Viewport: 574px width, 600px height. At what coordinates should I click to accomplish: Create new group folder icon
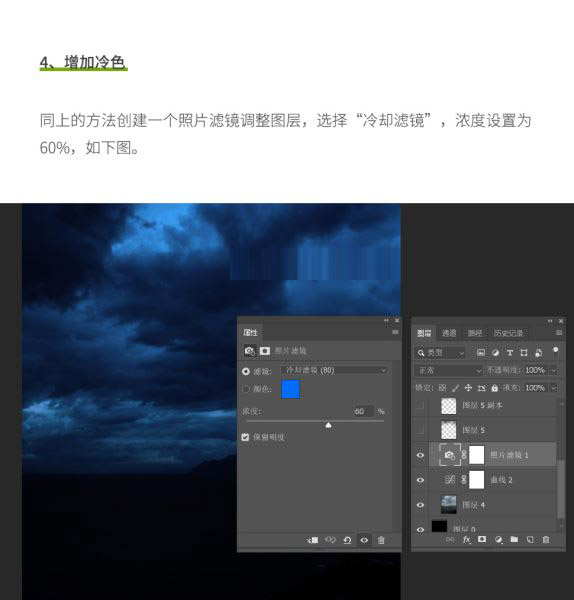pos(514,539)
